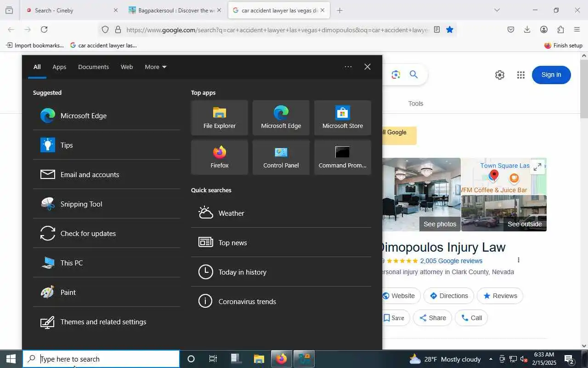Open weather widget 28°F Mostly cloudy
This screenshot has width=588, height=368.
point(445,359)
